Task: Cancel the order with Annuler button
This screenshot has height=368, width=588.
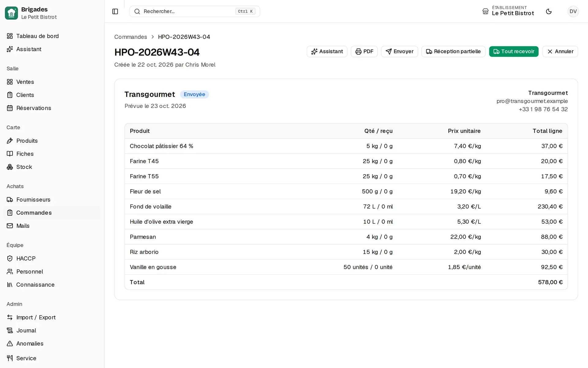Action: click(x=560, y=52)
